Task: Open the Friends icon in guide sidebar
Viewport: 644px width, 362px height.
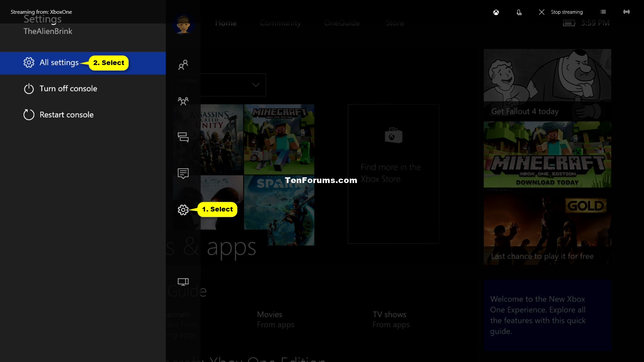Action: [183, 65]
